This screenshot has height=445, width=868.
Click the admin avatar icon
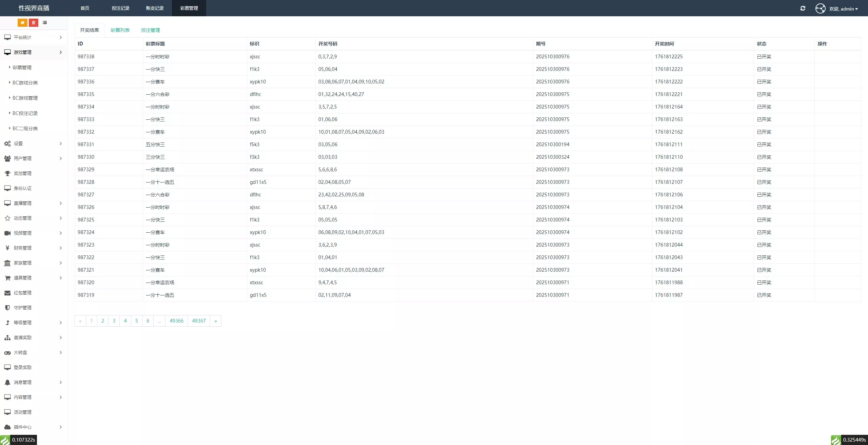point(820,8)
